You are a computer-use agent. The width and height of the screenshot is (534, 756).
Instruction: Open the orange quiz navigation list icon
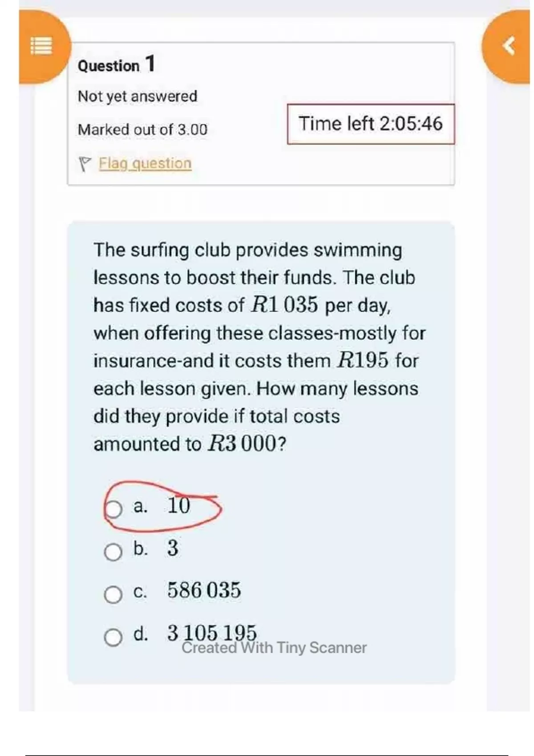pos(41,45)
